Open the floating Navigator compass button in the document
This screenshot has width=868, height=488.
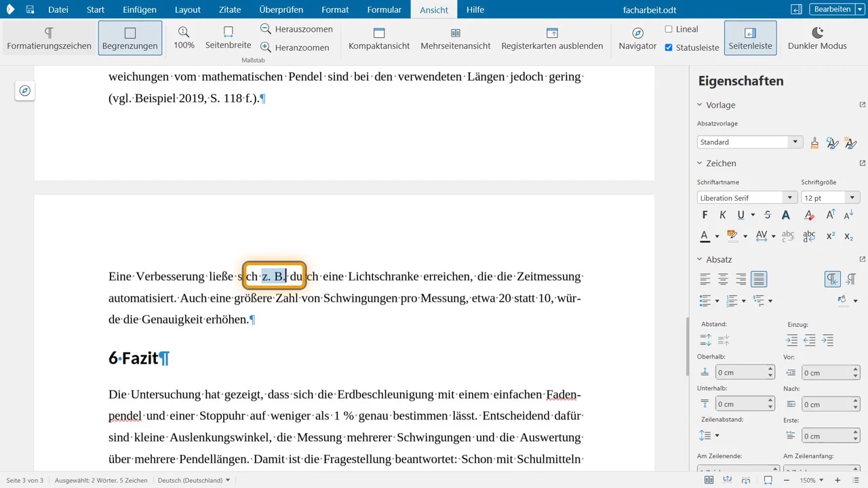[25, 91]
